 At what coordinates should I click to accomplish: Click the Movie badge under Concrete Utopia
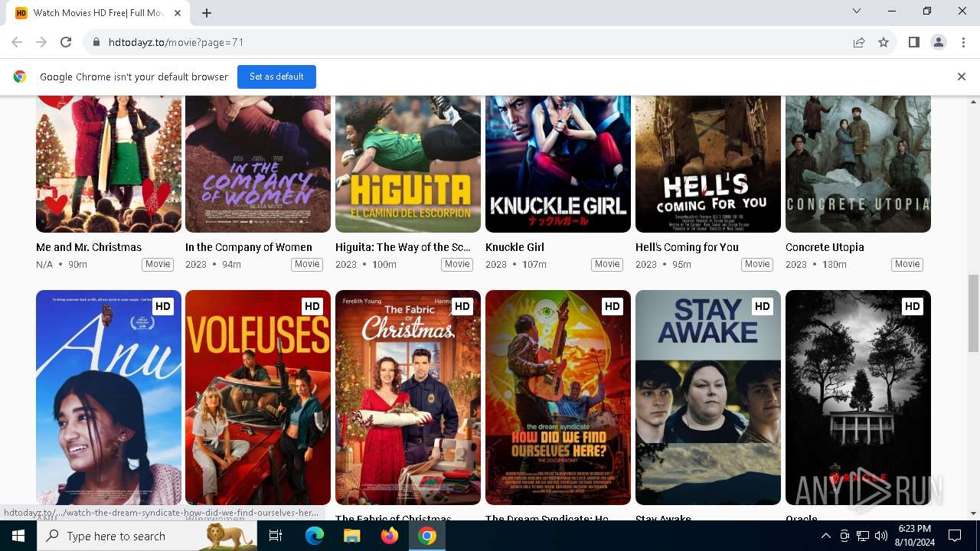[x=907, y=264]
